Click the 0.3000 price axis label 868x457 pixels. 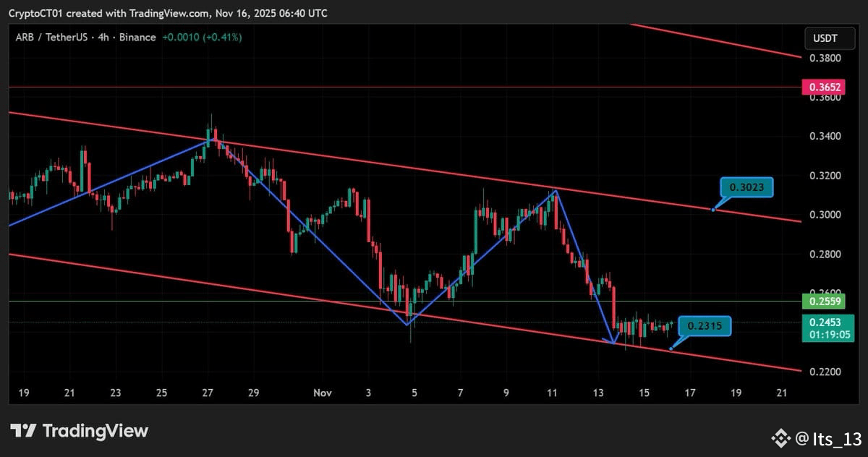(825, 215)
